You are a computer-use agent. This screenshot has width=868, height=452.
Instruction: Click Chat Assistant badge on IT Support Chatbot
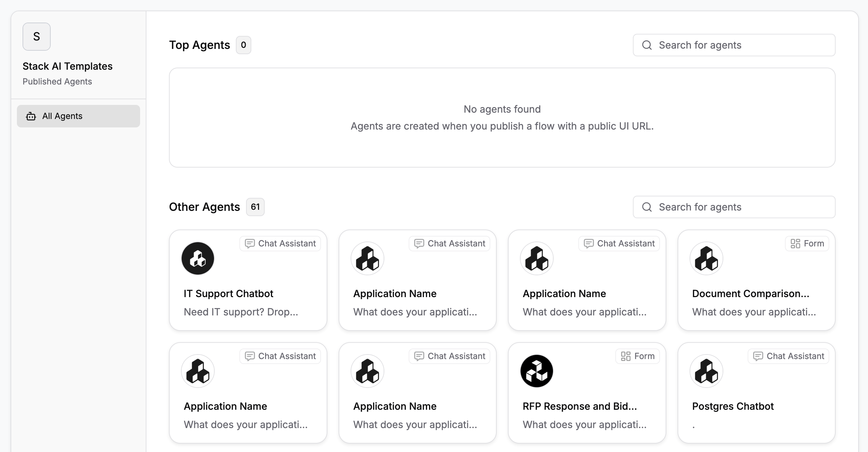tap(280, 244)
